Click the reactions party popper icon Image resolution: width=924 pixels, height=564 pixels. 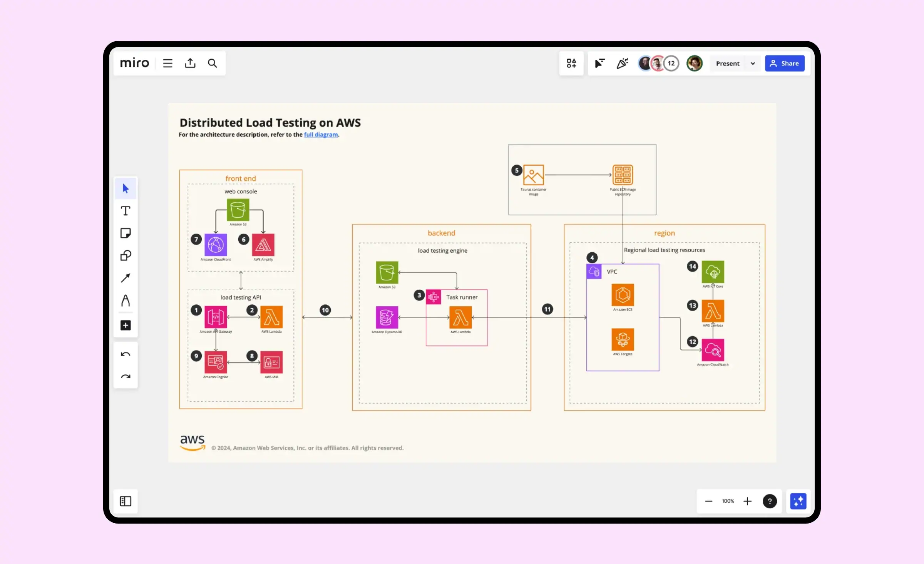(622, 63)
